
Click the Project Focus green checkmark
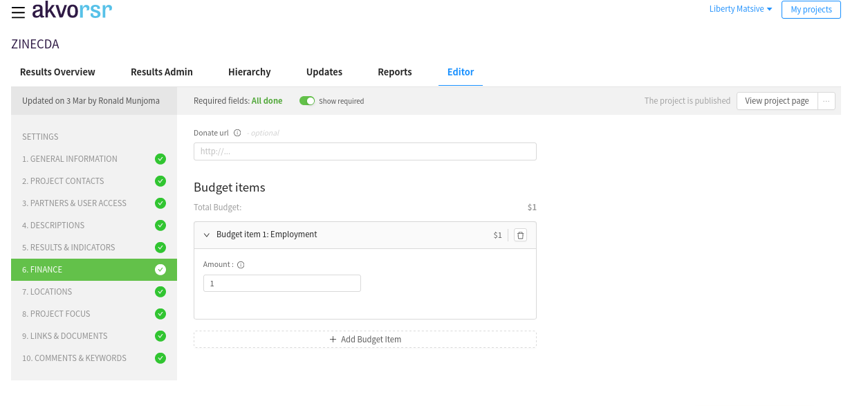tap(160, 314)
